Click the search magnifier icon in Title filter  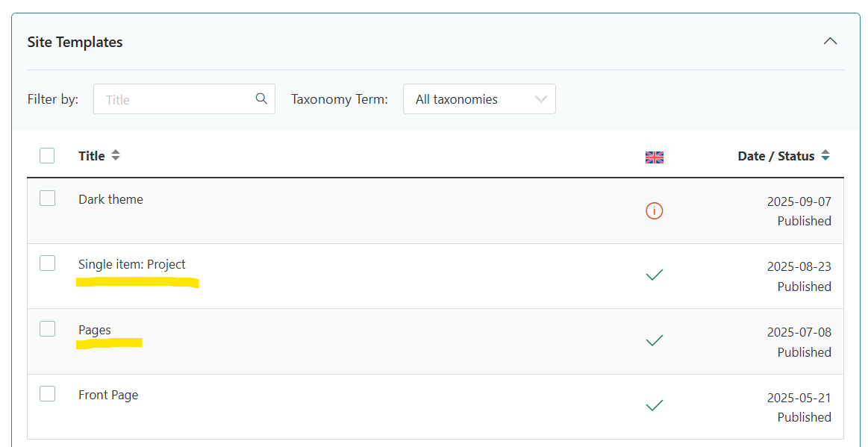click(x=261, y=99)
